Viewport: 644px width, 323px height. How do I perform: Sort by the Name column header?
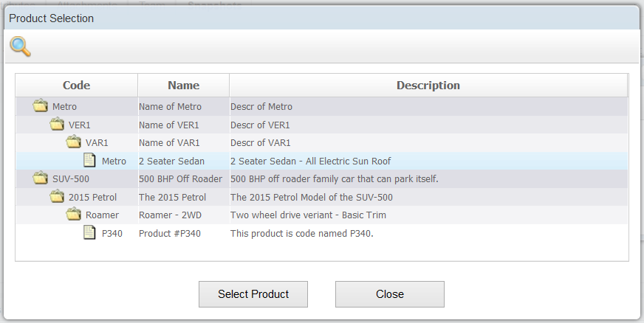pos(183,86)
